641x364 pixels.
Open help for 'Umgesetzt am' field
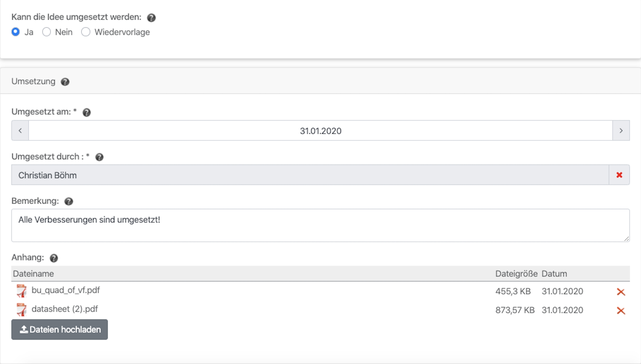pyautogui.click(x=87, y=112)
